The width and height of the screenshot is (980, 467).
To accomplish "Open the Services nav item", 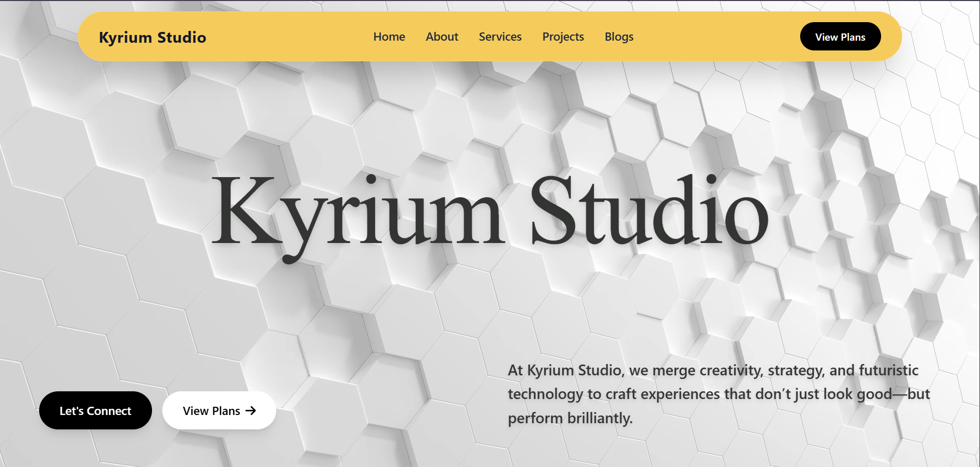I will (x=500, y=37).
